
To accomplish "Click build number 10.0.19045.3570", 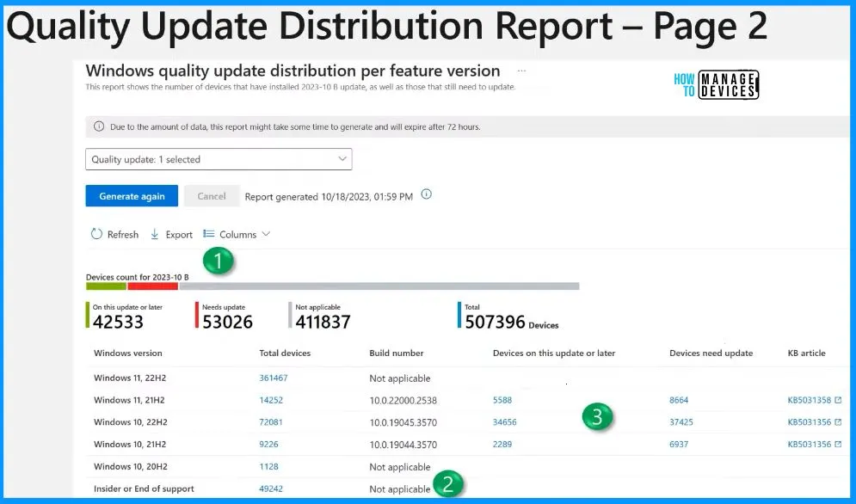I will (403, 422).
